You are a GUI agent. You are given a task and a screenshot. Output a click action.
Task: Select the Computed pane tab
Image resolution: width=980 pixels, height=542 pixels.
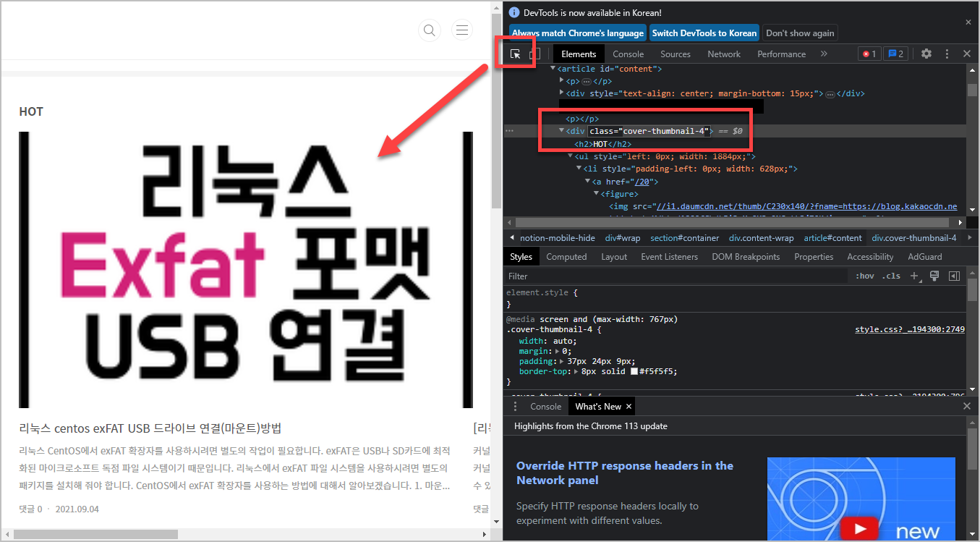point(566,257)
